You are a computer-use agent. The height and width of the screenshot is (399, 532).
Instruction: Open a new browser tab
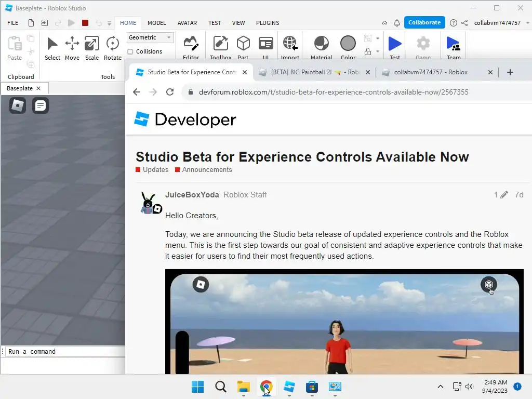pyautogui.click(x=510, y=72)
